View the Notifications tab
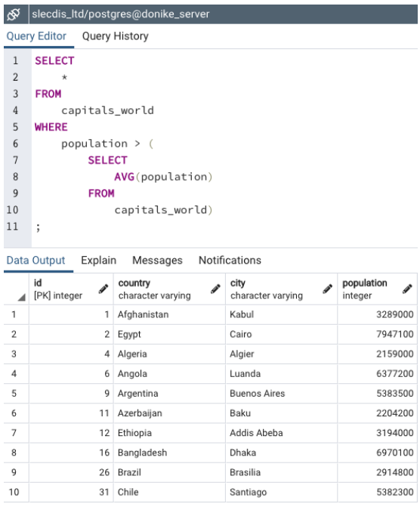 (230, 260)
